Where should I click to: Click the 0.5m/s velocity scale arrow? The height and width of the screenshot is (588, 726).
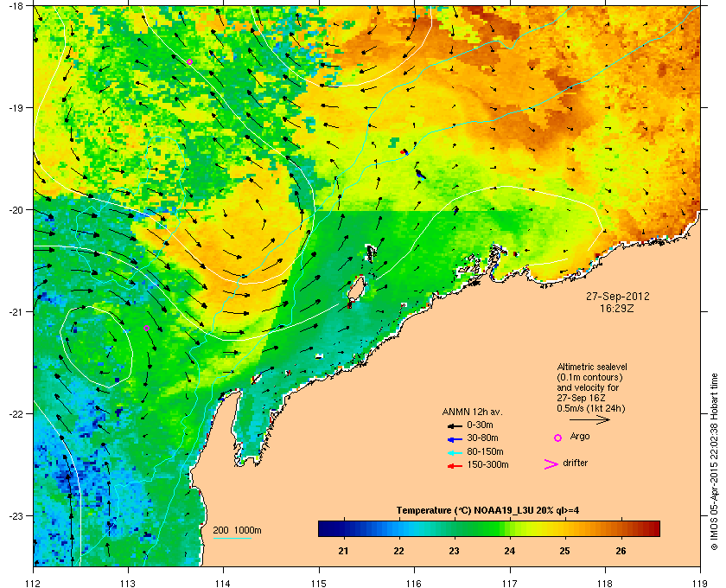pos(589,420)
